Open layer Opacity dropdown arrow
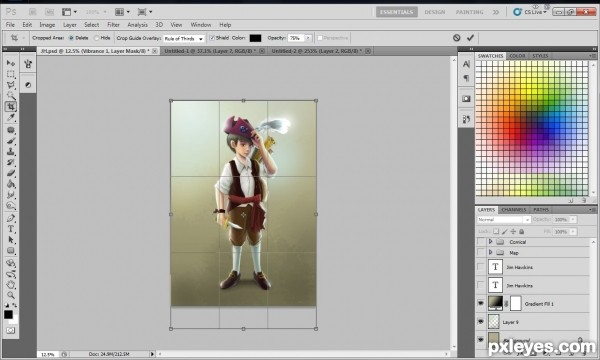Viewport: 600px width, 360px height. tap(573, 220)
